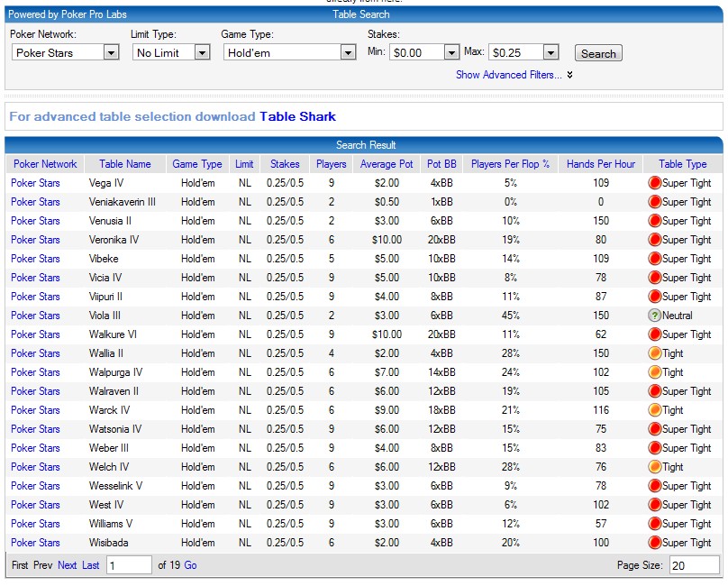
Task: Click the Super Tight icon for Walkure VI
Action: (x=656, y=334)
